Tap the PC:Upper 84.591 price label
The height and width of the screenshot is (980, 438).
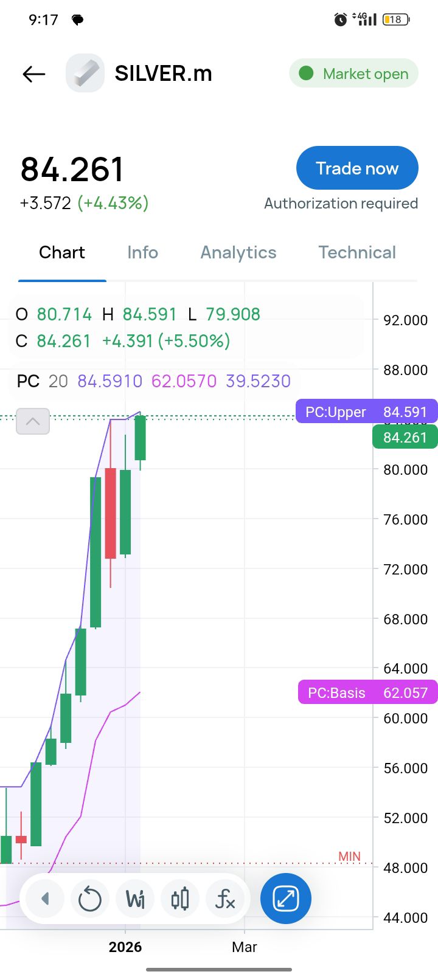(366, 412)
